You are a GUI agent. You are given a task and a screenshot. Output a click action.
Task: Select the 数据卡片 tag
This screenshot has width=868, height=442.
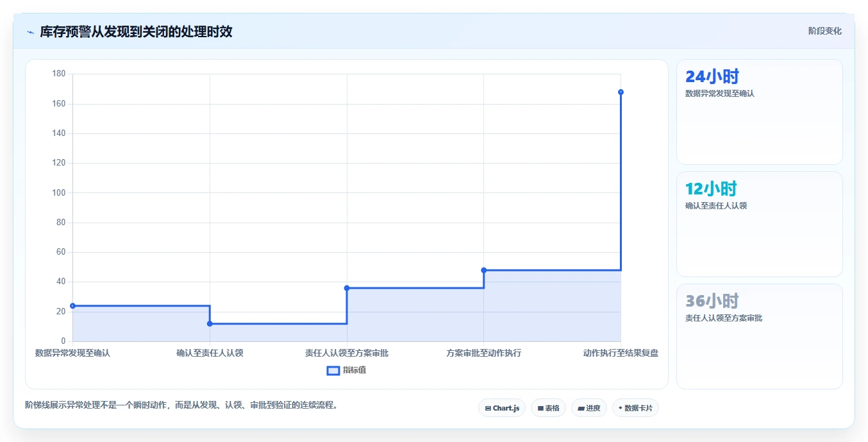pyautogui.click(x=635, y=408)
